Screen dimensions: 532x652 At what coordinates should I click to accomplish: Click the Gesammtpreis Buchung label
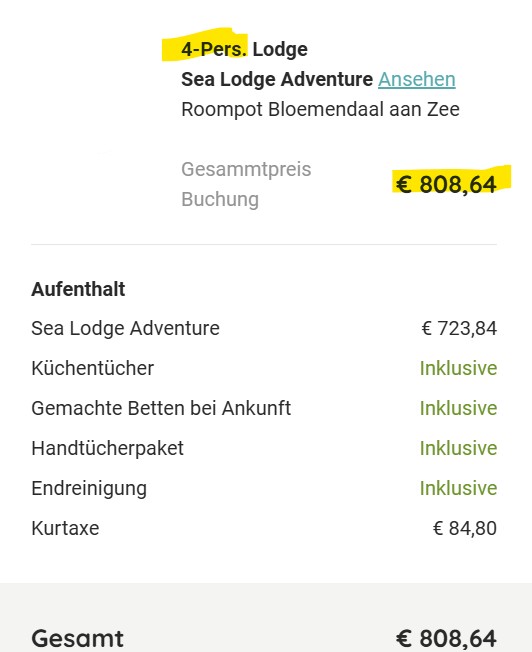(x=246, y=184)
